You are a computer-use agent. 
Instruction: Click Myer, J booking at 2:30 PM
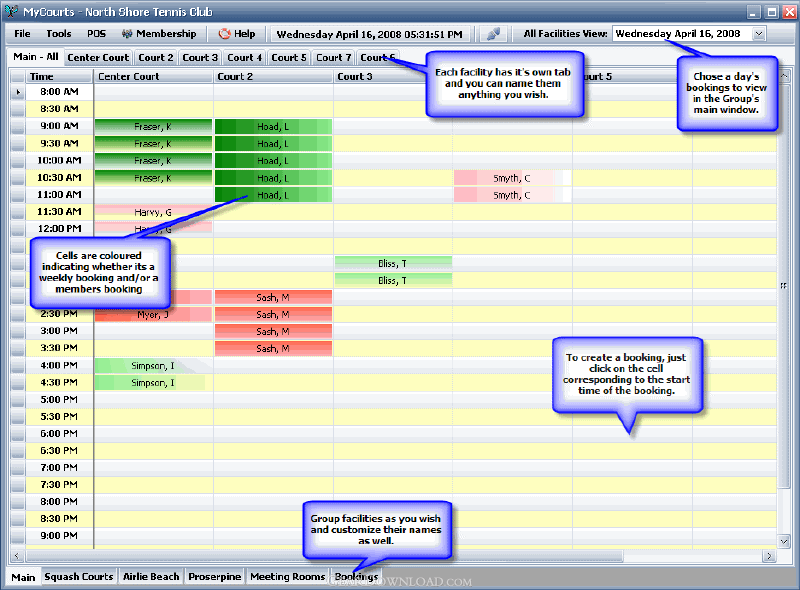point(153,314)
